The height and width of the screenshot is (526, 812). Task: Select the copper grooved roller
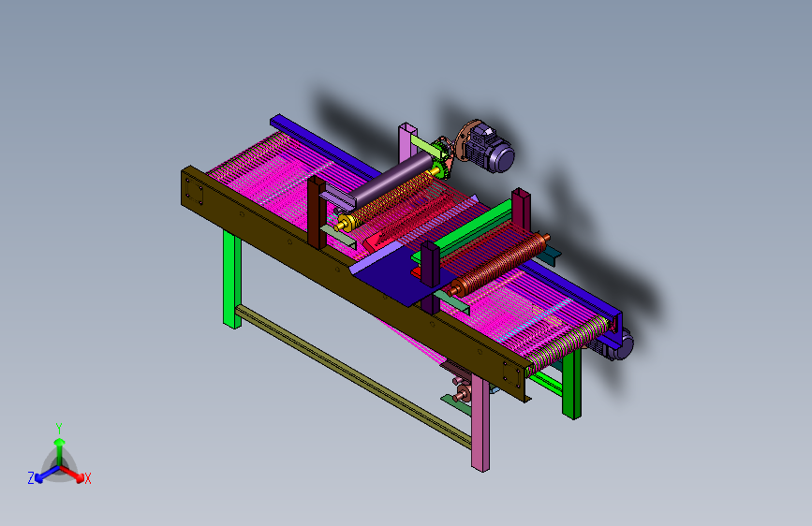coord(498,265)
